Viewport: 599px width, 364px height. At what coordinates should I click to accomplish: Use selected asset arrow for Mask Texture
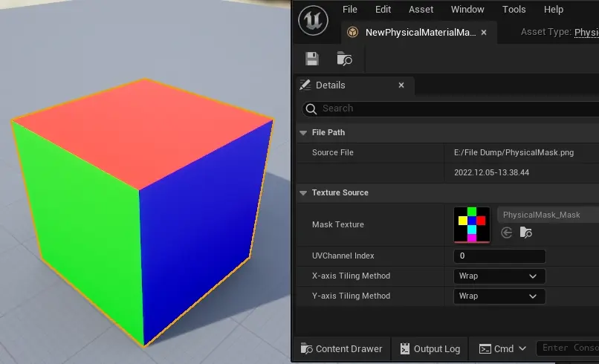[507, 233]
